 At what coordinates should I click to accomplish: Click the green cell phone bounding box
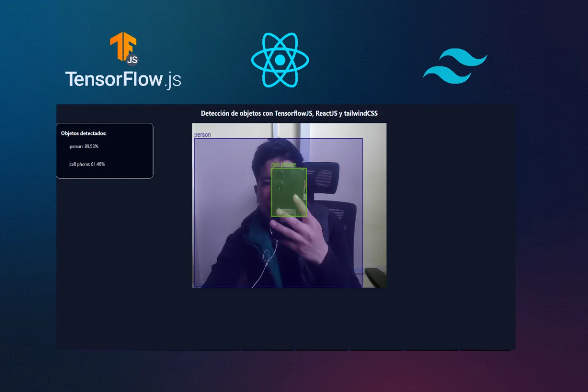(289, 192)
